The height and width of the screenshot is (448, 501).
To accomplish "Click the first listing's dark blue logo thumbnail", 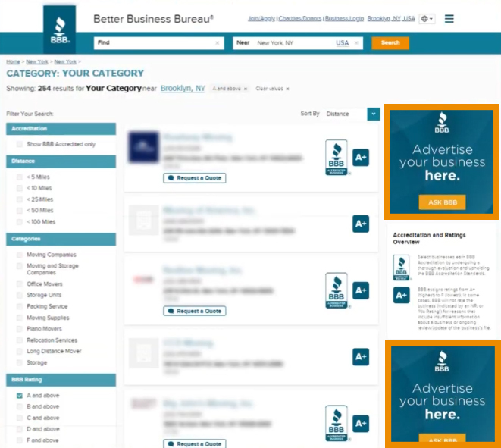I will click(144, 147).
